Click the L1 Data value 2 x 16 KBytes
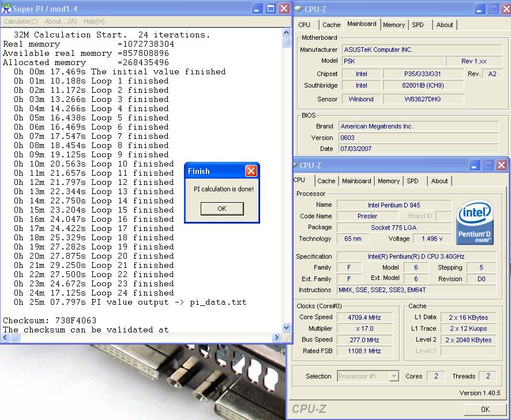Image resolution: width=511 pixels, height=420 pixels. click(x=468, y=317)
